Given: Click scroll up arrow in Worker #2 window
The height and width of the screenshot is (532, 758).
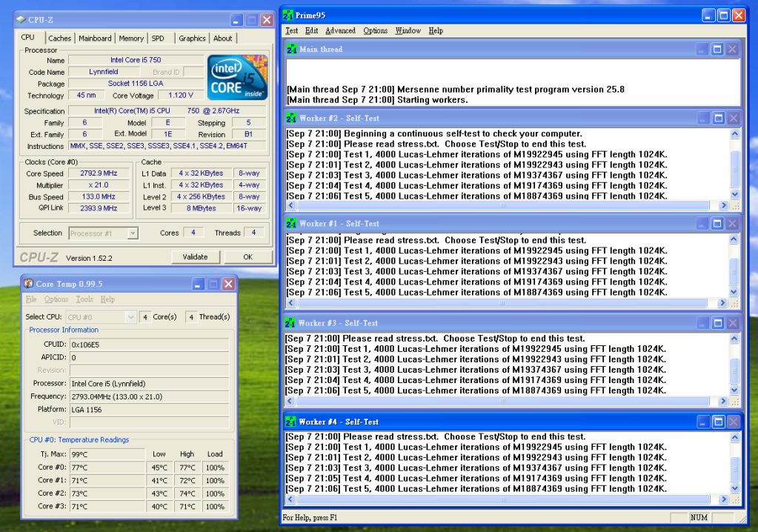Looking at the screenshot, I should coord(735,134).
